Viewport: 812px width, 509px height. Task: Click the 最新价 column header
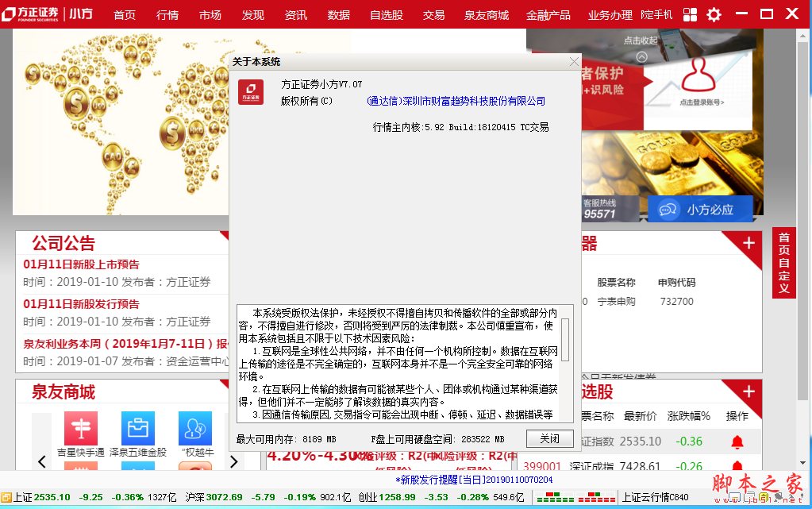640,416
